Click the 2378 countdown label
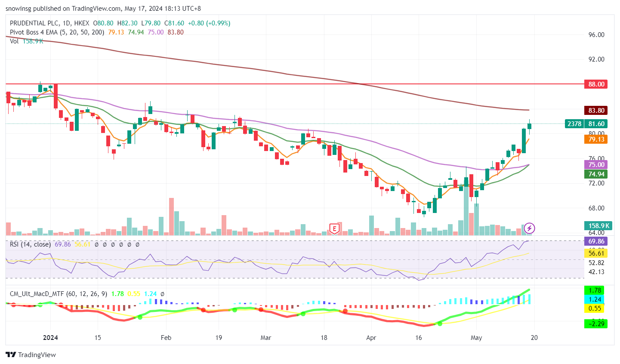This screenshot has width=620, height=364. [574, 123]
